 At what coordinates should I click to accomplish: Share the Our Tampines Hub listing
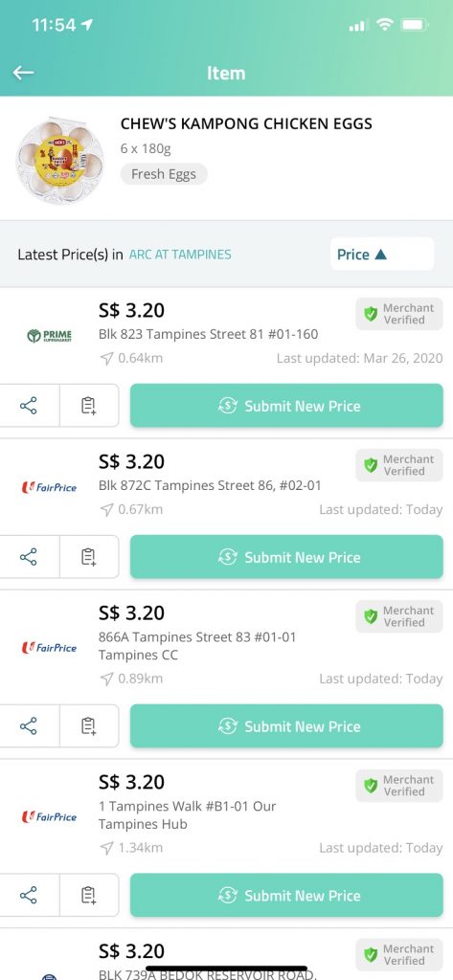pyautogui.click(x=29, y=895)
